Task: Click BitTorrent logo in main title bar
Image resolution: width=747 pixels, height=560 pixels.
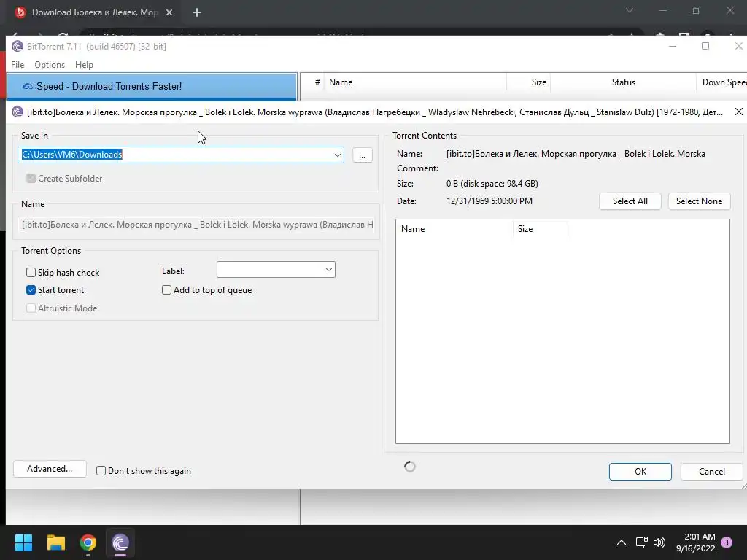Action: [18, 46]
